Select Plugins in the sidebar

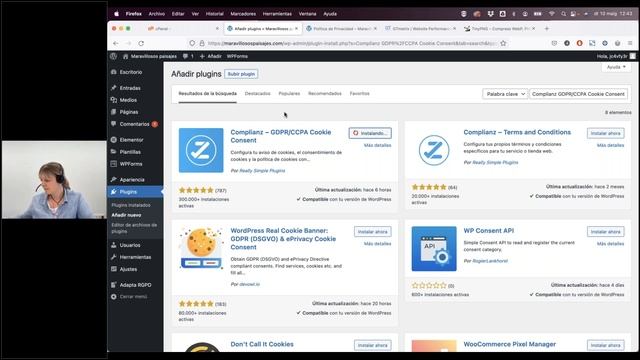click(x=128, y=192)
